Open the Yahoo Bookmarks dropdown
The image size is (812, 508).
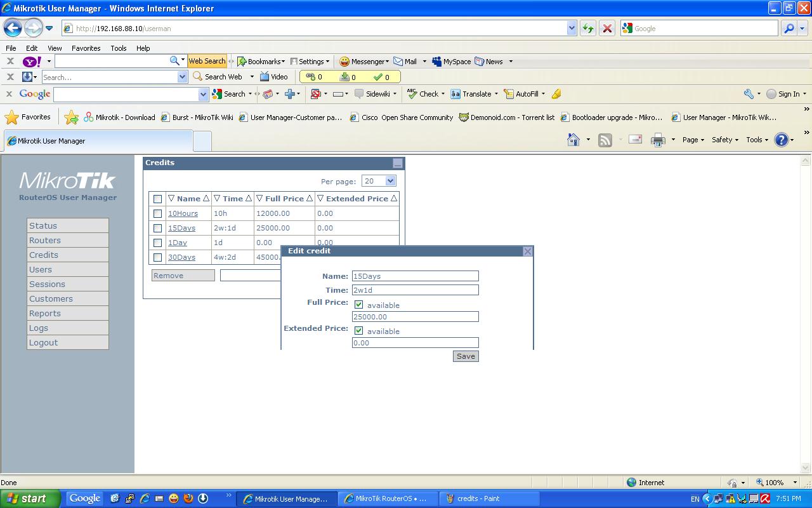(x=261, y=62)
